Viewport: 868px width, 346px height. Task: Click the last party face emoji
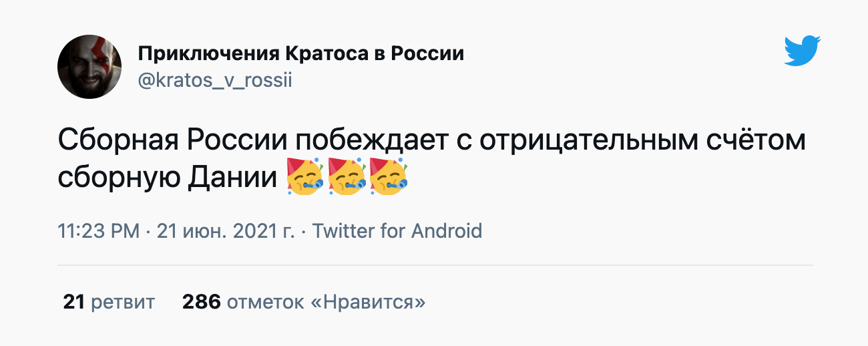tap(389, 177)
